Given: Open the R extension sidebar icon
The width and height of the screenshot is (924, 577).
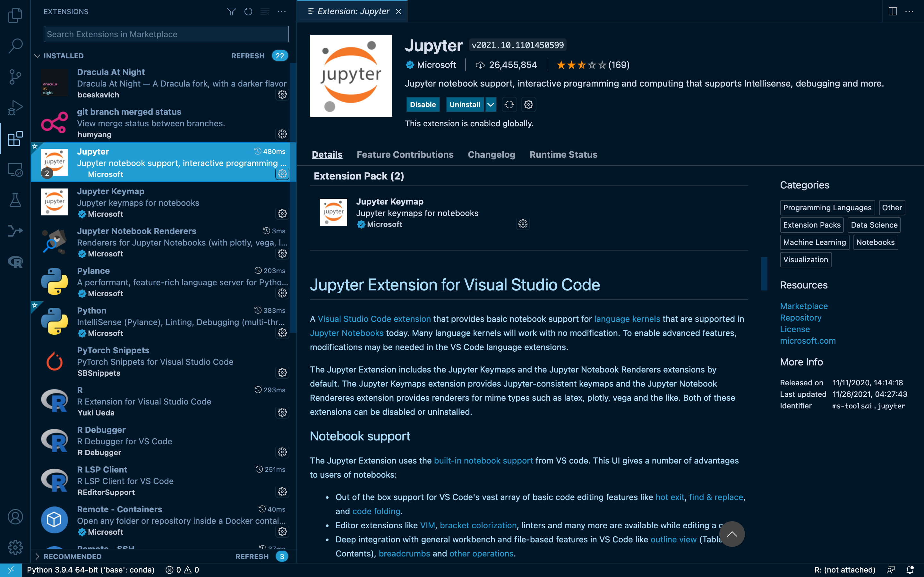Looking at the screenshot, I should [x=15, y=262].
